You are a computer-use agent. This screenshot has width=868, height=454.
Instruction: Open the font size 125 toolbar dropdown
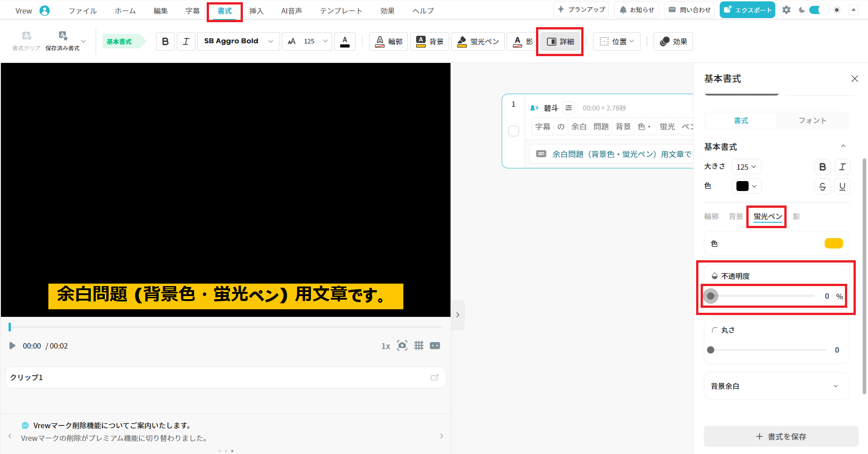pyautogui.click(x=307, y=41)
